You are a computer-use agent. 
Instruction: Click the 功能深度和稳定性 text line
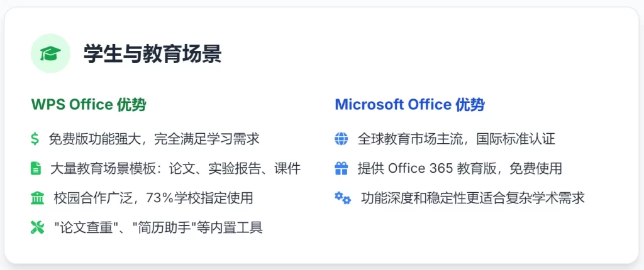(x=473, y=198)
